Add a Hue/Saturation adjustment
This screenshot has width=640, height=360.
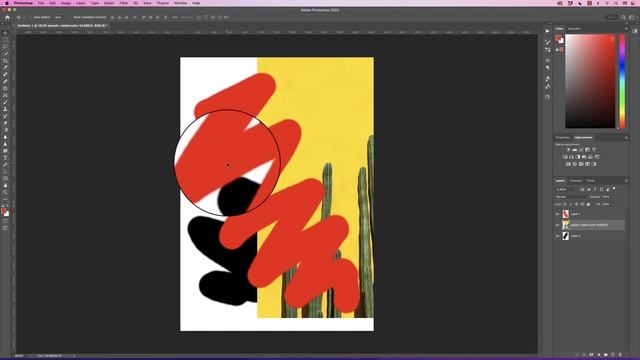tap(565, 157)
